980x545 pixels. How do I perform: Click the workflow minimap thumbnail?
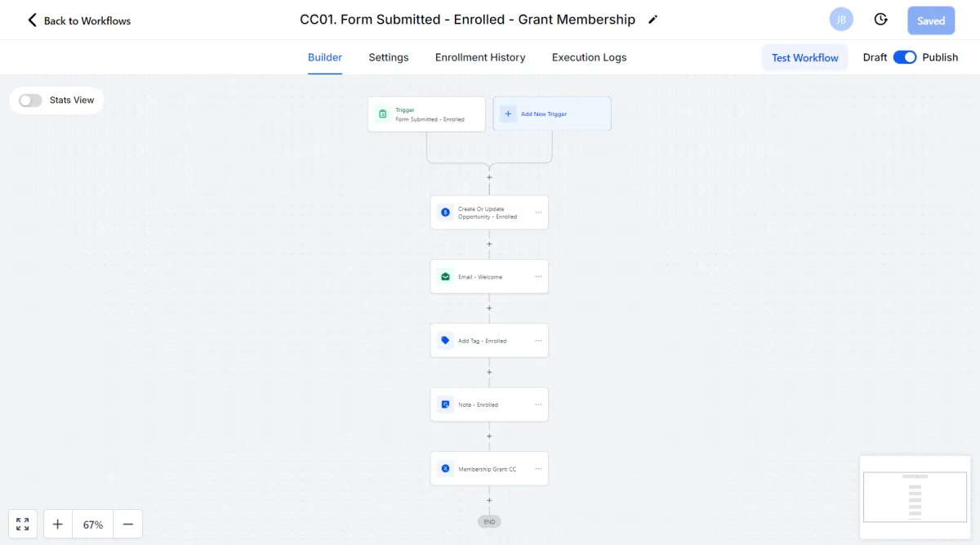coord(915,497)
